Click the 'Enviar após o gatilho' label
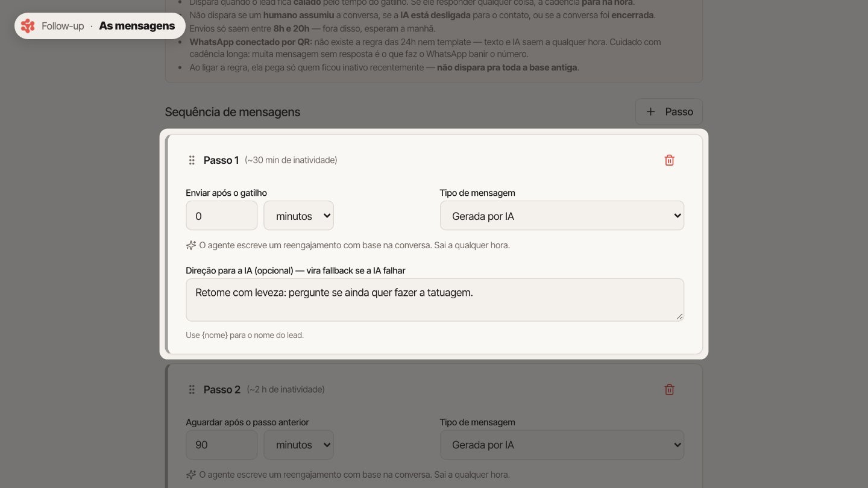 coord(227,193)
